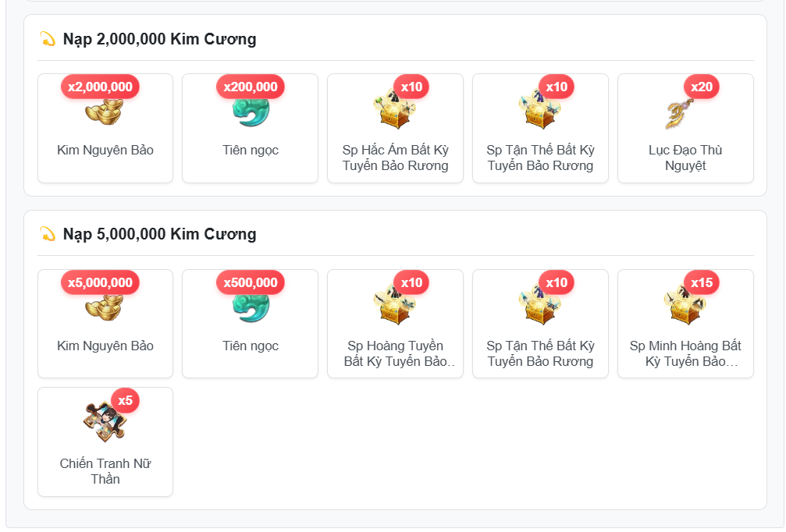
Task: Click Kim Nguyên Bảo label in 5,000,000 tier
Action: coord(105,346)
